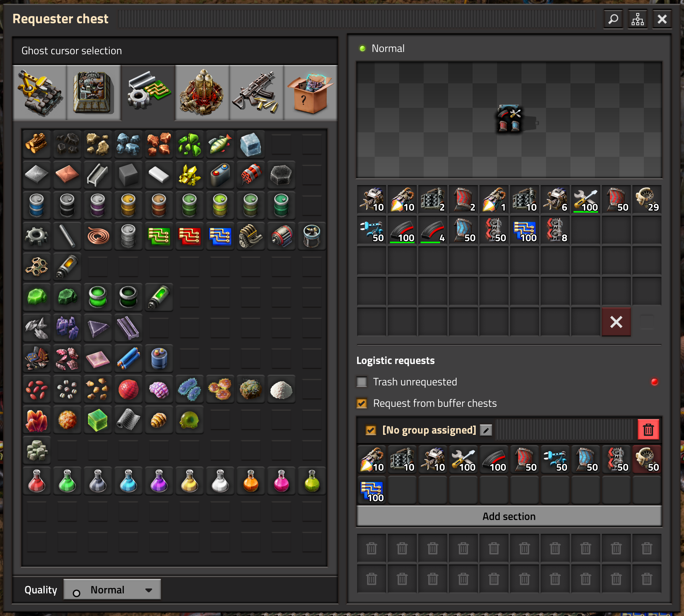
Task: Open the Combat category tab
Action: click(x=257, y=93)
